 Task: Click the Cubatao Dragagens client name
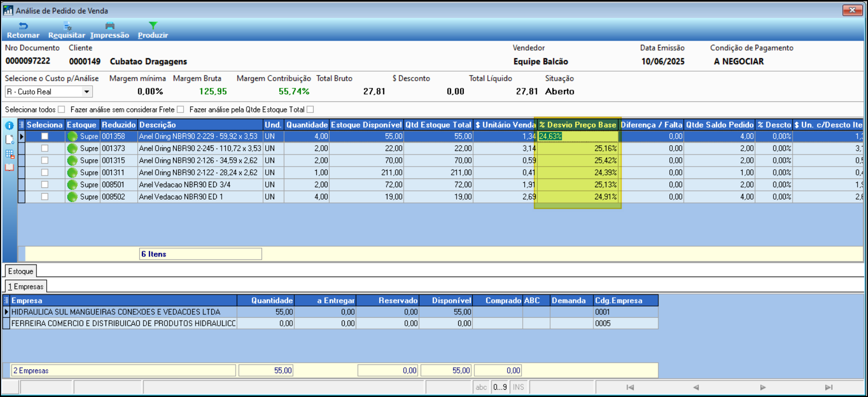(148, 61)
